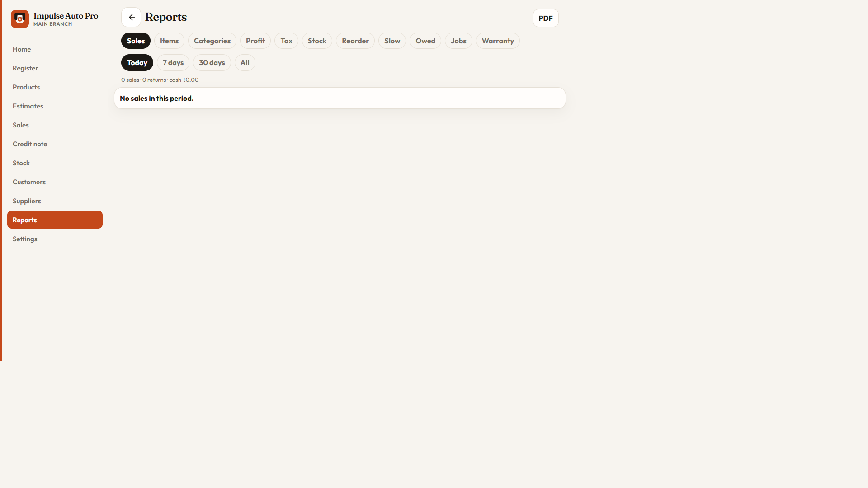868x488 pixels.
Task: Open the Owed report tab
Action: pyautogui.click(x=425, y=41)
